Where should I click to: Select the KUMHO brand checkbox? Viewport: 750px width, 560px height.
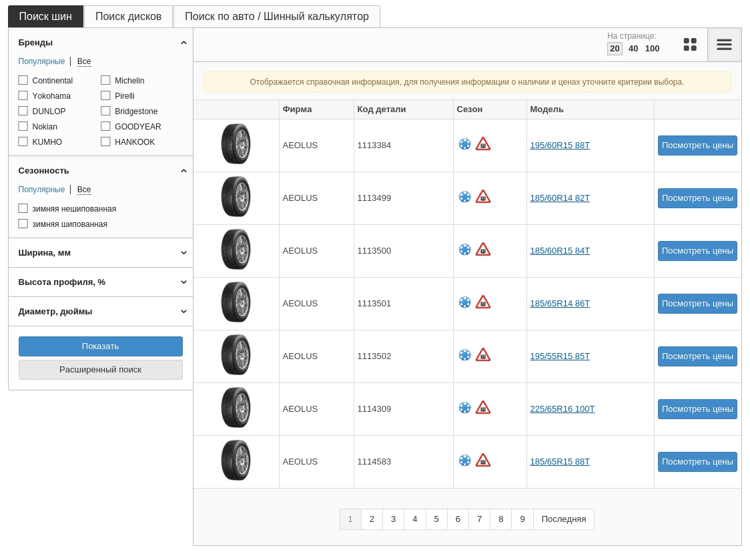(x=23, y=142)
